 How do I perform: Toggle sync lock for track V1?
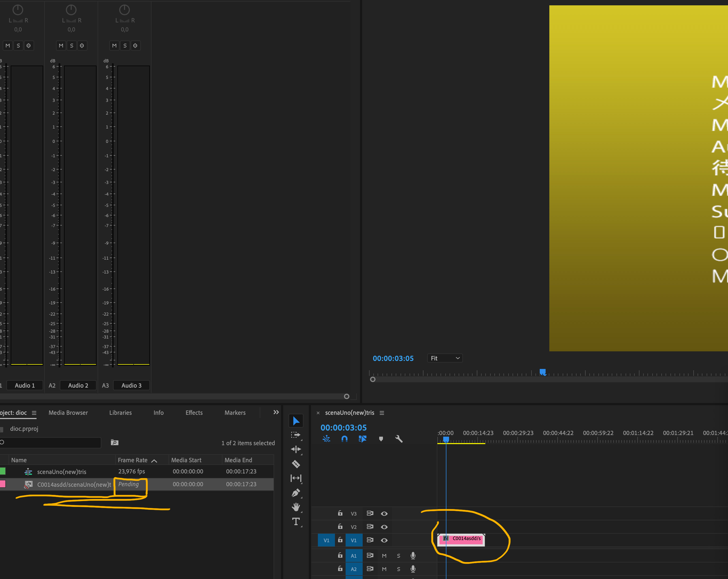coord(370,540)
